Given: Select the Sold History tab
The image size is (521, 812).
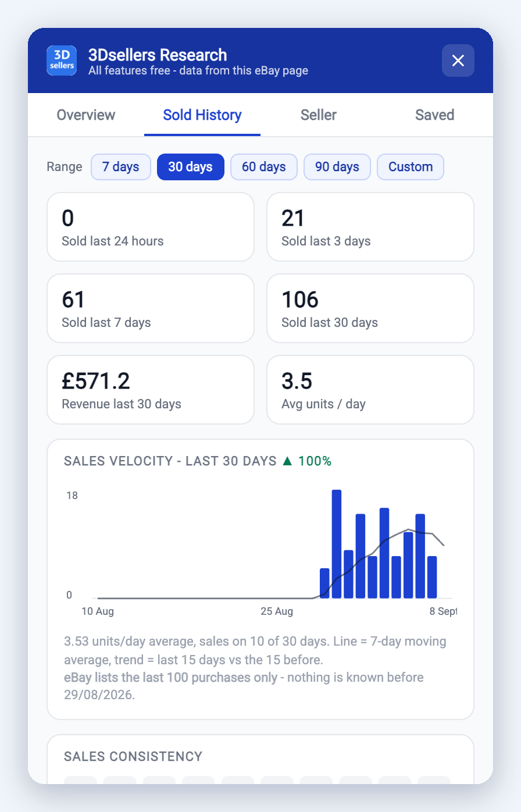Looking at the screenshot, I should pyautogui.click(x=202, y=115).
